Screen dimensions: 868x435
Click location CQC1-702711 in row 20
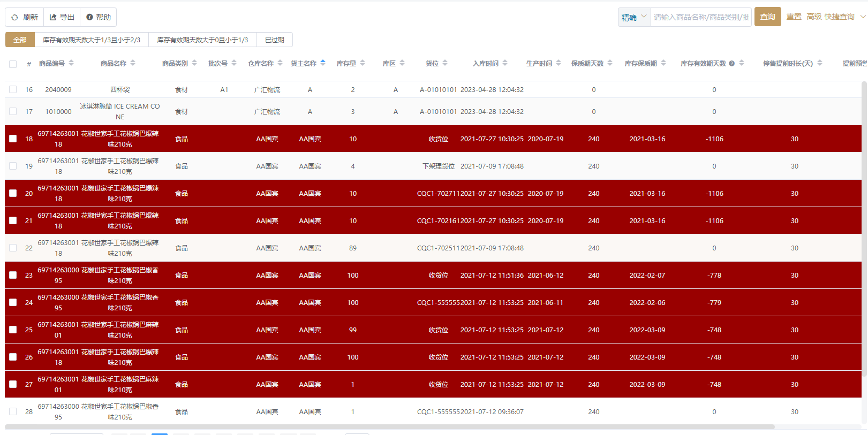pyautogui.click(x=439, y=193)
